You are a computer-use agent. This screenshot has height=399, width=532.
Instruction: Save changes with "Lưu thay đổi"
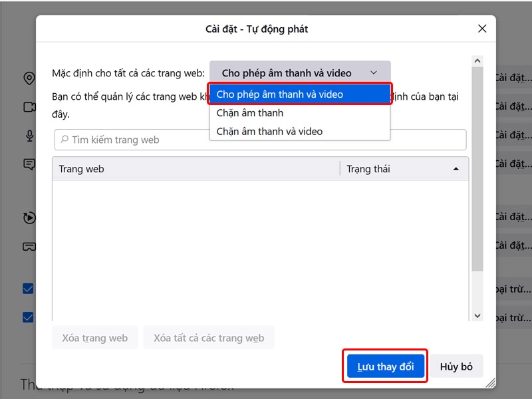tap(385, 366)
